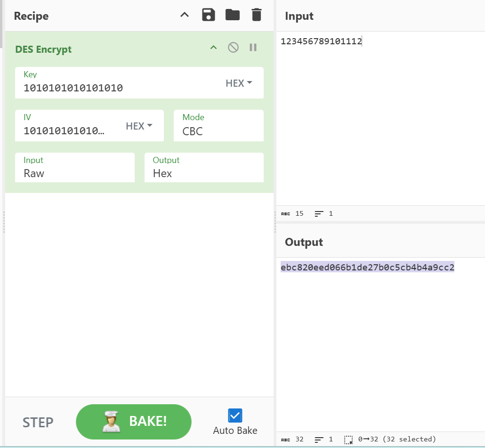Click the Output pane heading

[304, 242]
